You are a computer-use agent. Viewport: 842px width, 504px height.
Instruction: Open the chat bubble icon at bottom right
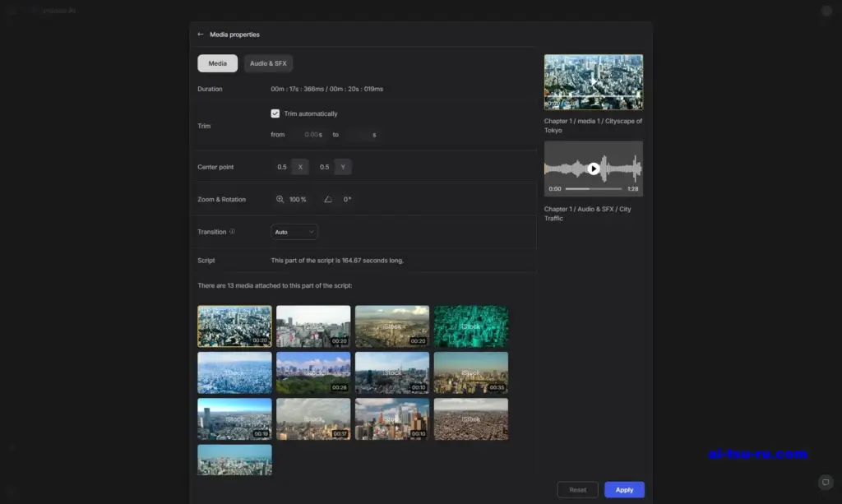tap(826, 482)
